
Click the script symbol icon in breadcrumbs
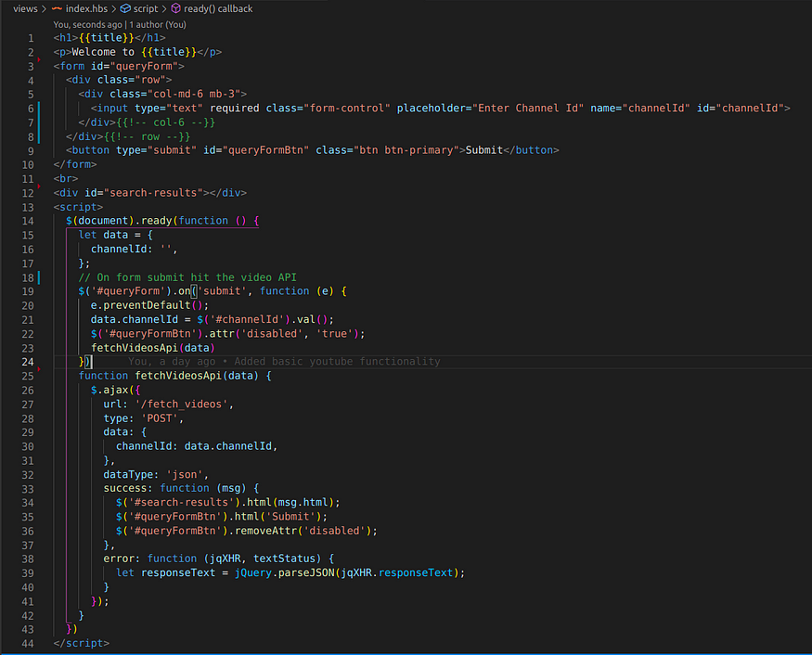(x=125, y=8)
